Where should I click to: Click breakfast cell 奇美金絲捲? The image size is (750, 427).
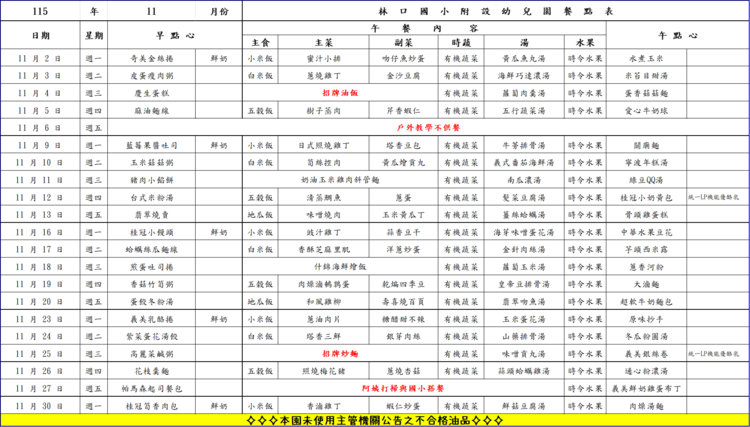click(x=152, y=59)
